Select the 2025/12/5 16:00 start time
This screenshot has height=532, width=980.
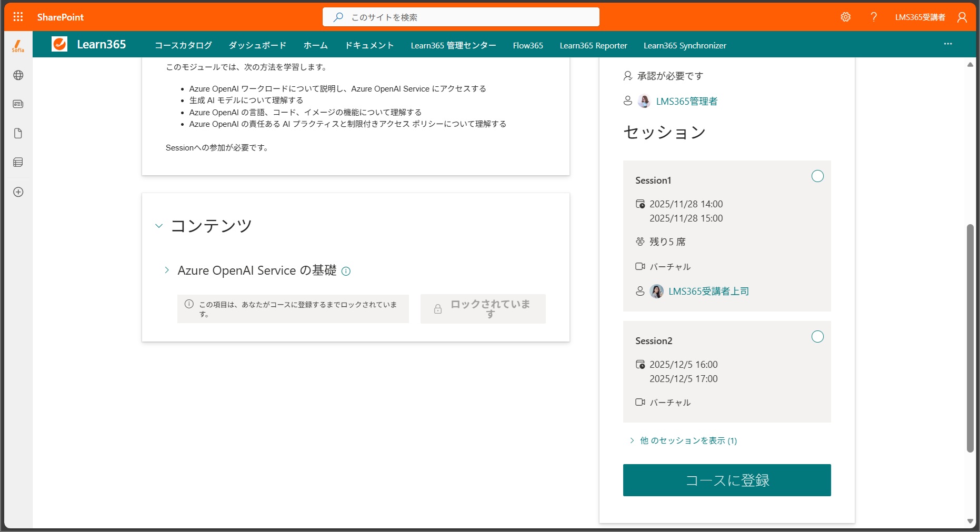tap(683, 364)
